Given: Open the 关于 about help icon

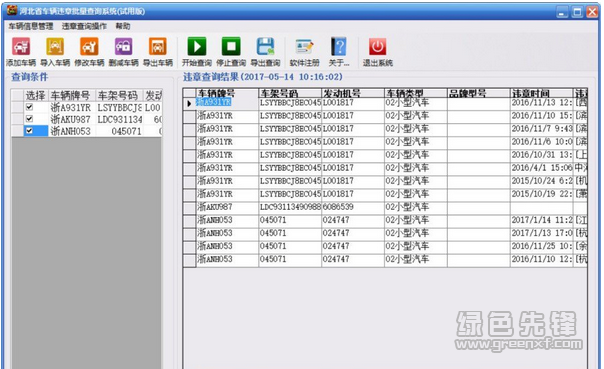Looking at the screenshot, I should [339, 47].
